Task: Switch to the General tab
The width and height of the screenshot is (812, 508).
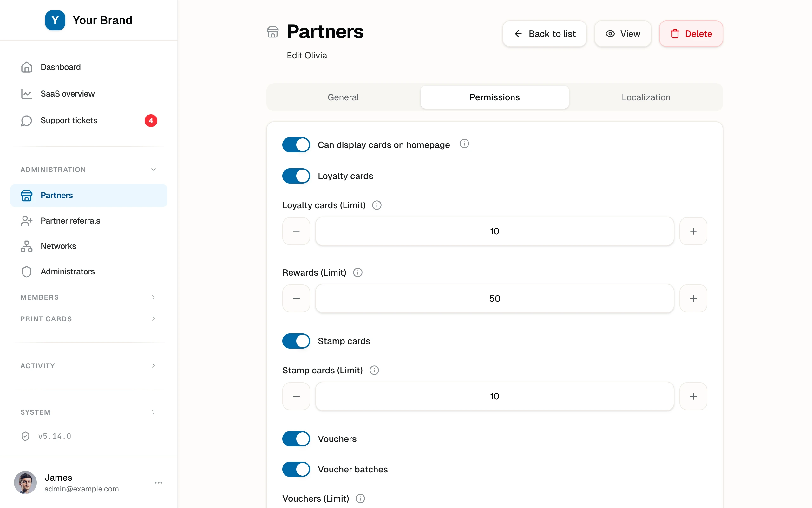Action: pos(343,97)
